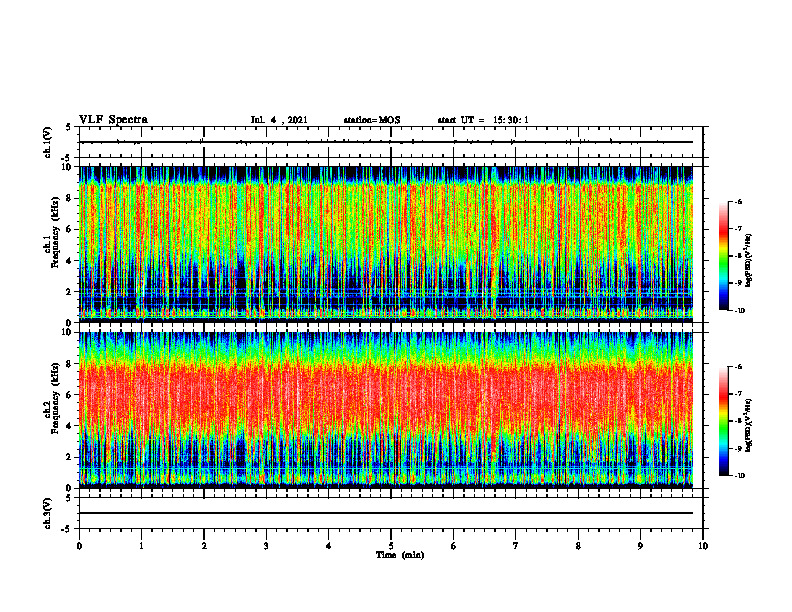Click the ch.2 color bar log(PSD) unit label
This screenshot has width=792, height=612.
point(749,425)
